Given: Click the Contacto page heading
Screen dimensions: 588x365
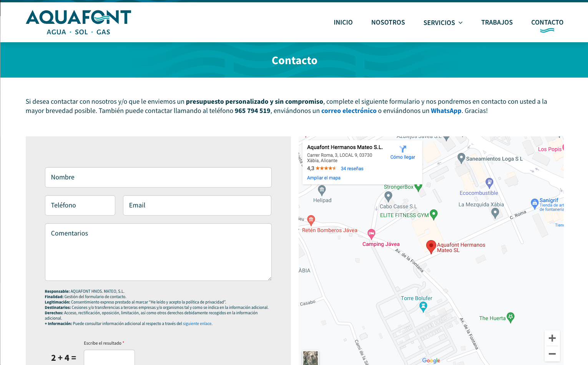Looking at the screenshot, I should click(x=294, y=60).
